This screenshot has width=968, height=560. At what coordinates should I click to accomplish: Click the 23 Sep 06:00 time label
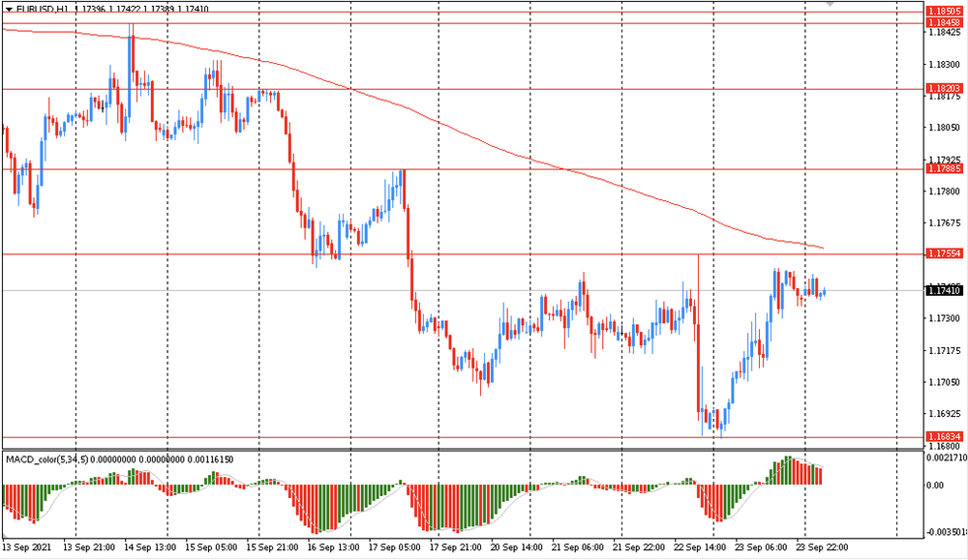coord(761,547)
